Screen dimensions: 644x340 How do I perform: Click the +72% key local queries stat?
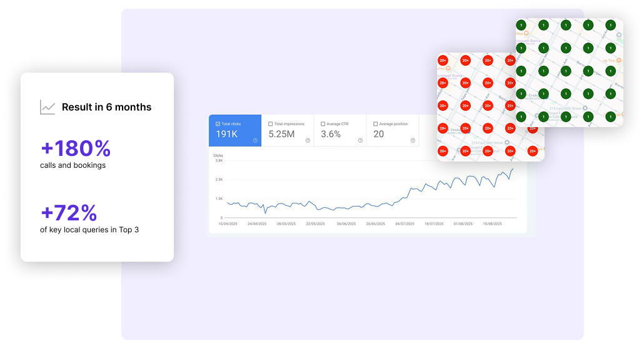69,213
